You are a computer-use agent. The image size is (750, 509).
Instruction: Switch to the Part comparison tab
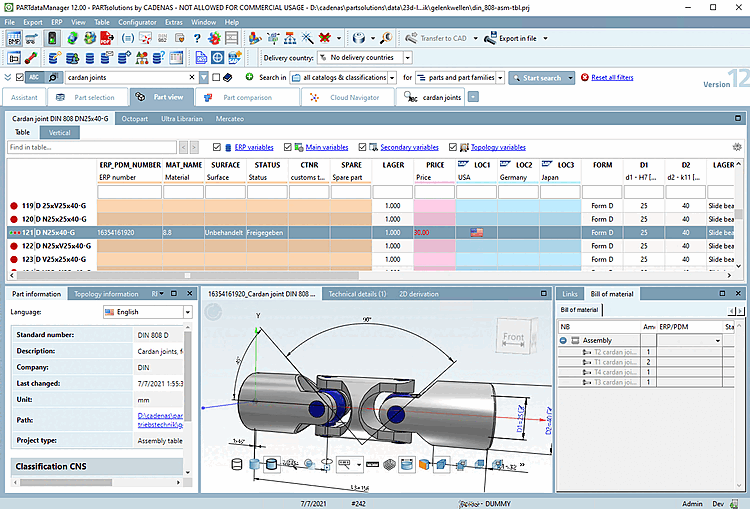247,97
